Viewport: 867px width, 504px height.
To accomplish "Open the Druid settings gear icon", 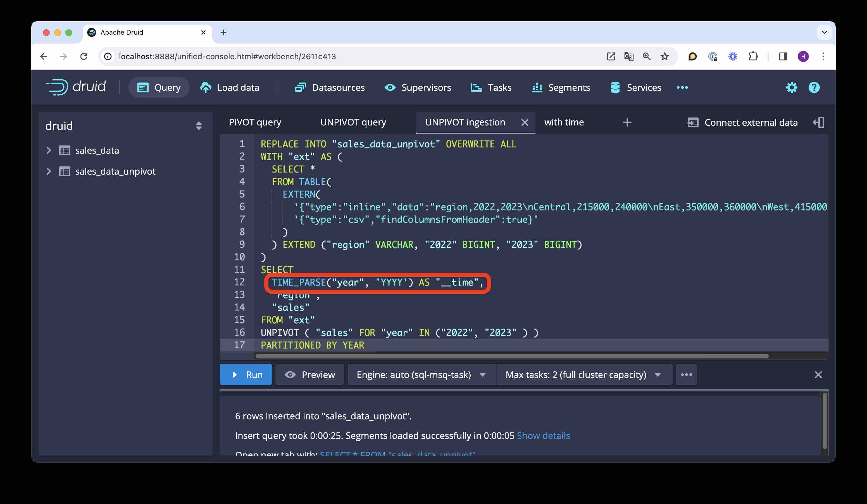I will (x=791, y=87).
